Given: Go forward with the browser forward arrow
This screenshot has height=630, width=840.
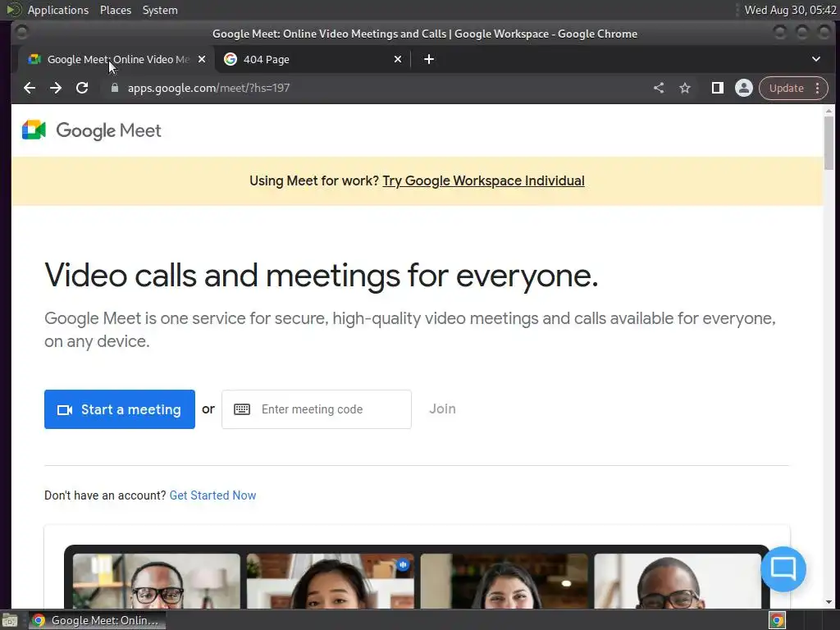Looking at the screenshot, I should click(x=56, y=88).
